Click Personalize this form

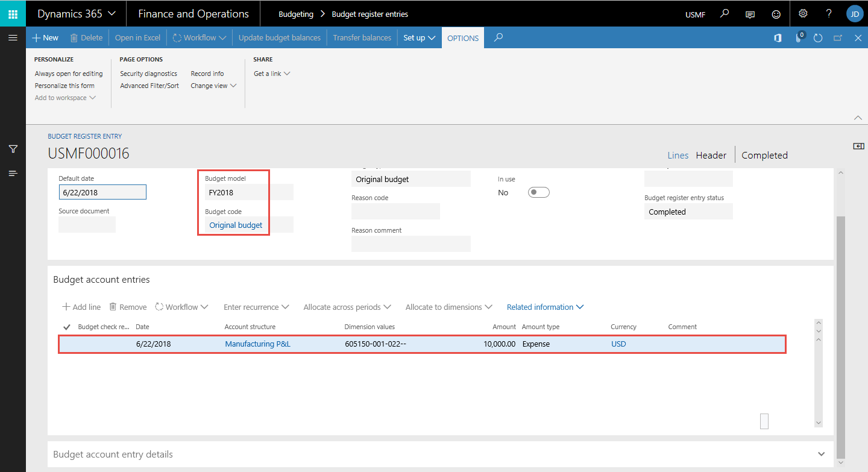click(64, 86)
